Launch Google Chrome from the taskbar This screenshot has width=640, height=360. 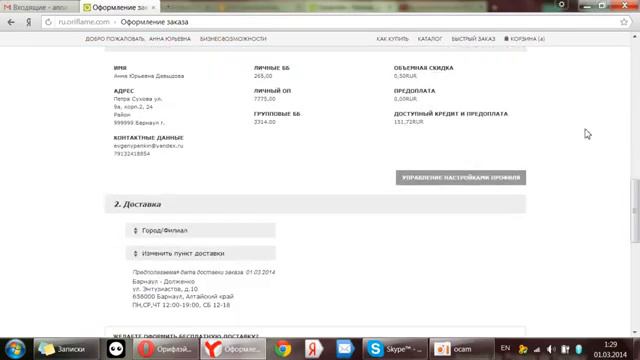[x=282, y=349]
